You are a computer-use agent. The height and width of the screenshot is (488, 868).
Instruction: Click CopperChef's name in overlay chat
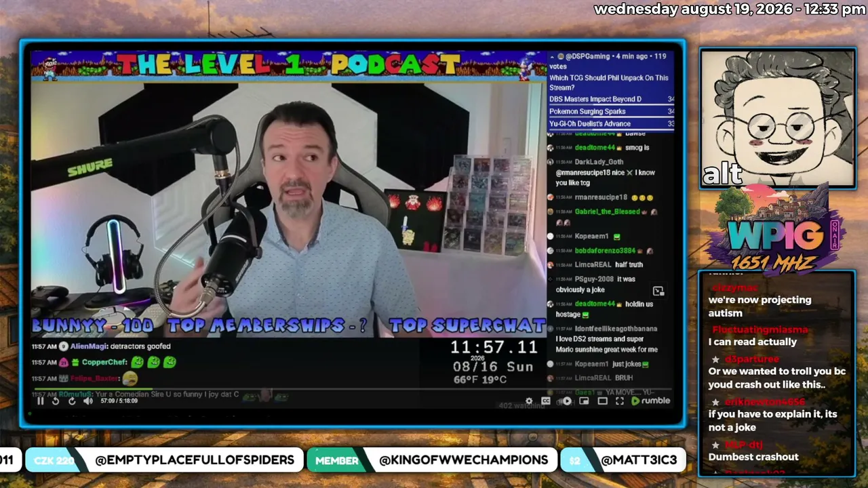coord(104,363)
